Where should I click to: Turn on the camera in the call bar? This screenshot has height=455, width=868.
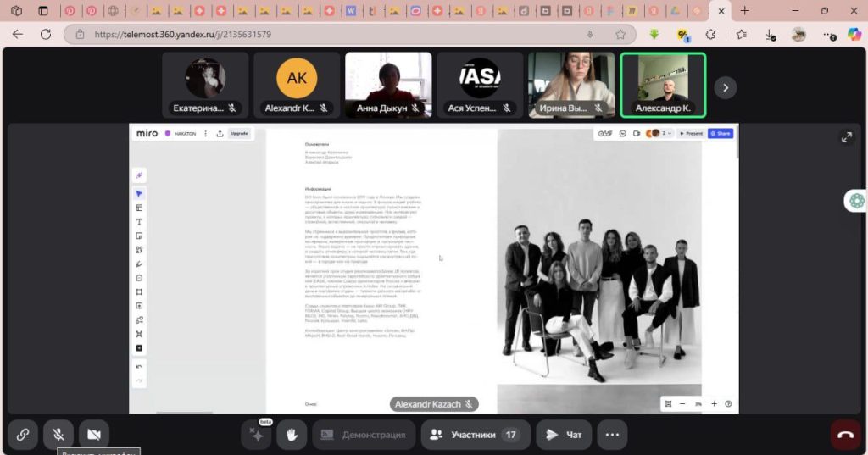coord(94,435)
